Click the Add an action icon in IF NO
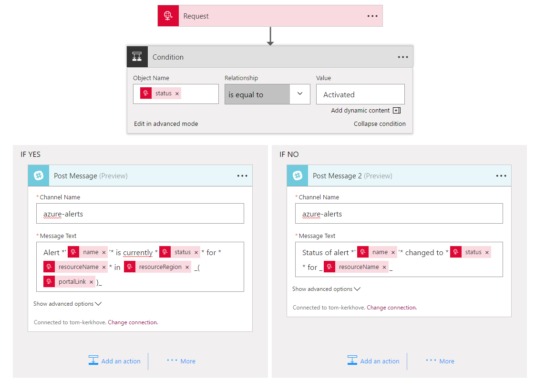This screenshot has width=535, height=392. point(352,361)
